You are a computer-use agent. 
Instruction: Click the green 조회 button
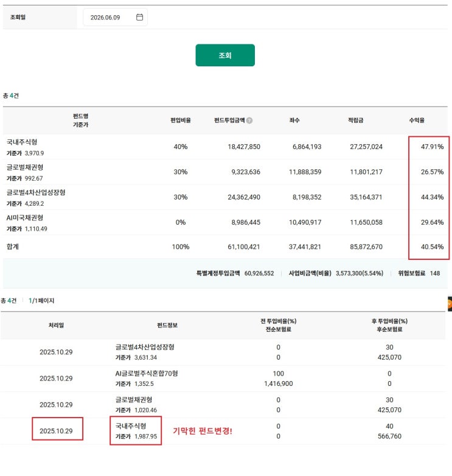coord(225,55)
